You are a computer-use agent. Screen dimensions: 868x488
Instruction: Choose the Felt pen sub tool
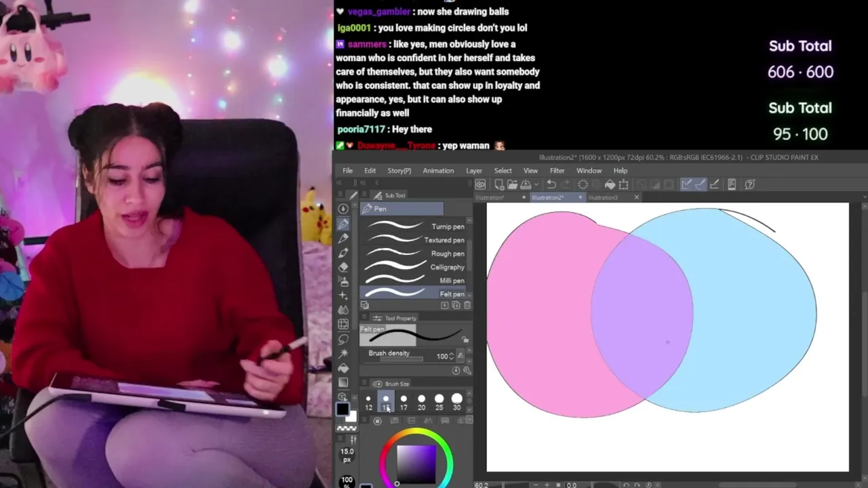[413, 293]
